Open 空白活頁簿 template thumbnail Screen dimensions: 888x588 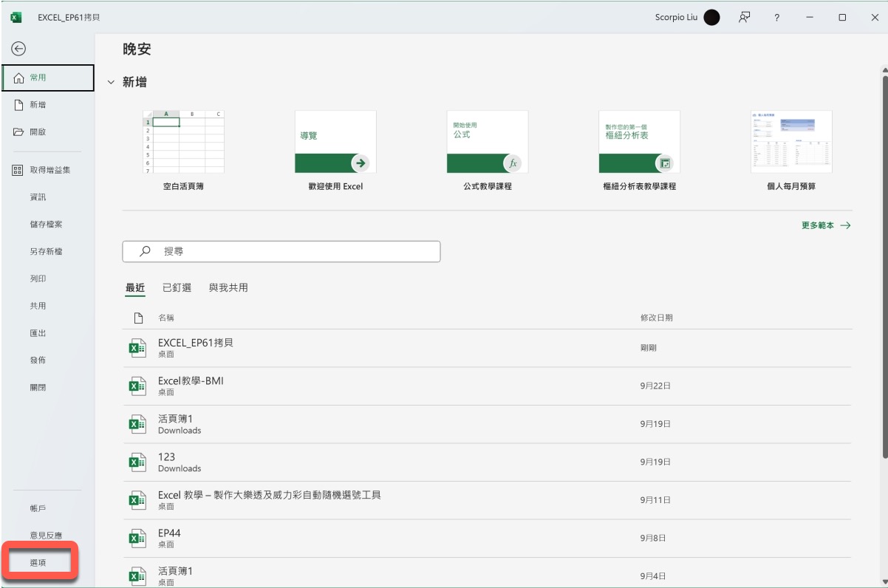tap(183, 142)
